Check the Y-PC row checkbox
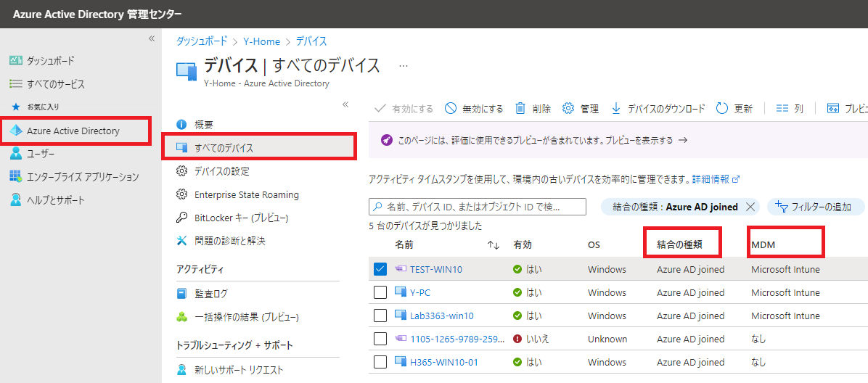 380,292
